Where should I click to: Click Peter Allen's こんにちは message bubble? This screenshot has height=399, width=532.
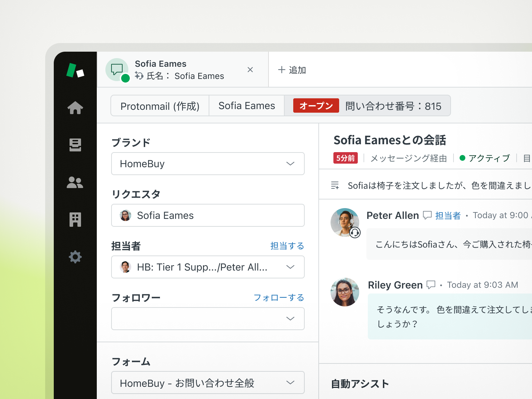[x=449, y=244]
